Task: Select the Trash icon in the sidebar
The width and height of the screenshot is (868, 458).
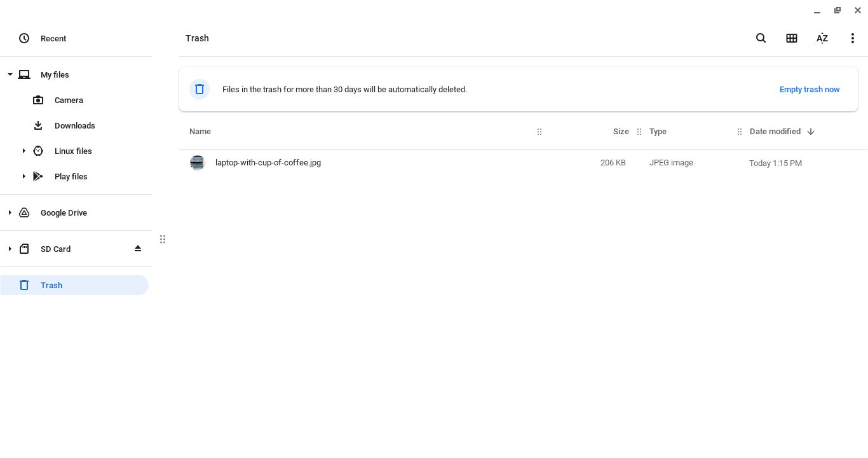Action: (24, 285)
